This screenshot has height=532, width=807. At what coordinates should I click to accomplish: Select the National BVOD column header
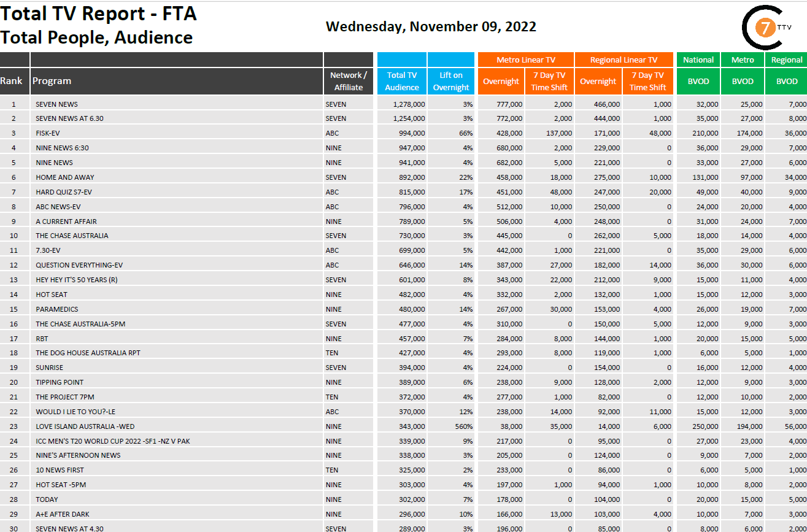click(x=698, y=81)
